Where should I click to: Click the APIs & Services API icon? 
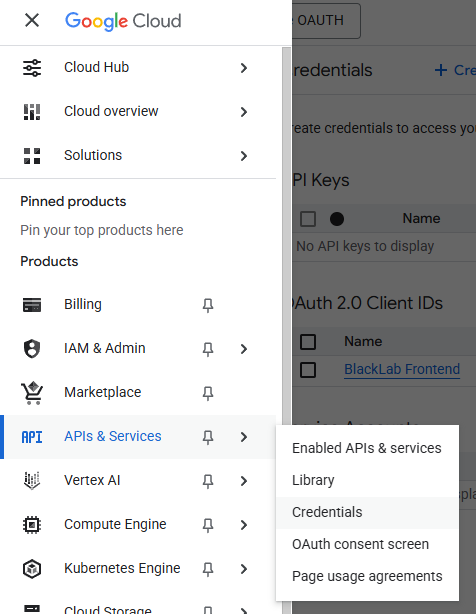tap(32, 437)
